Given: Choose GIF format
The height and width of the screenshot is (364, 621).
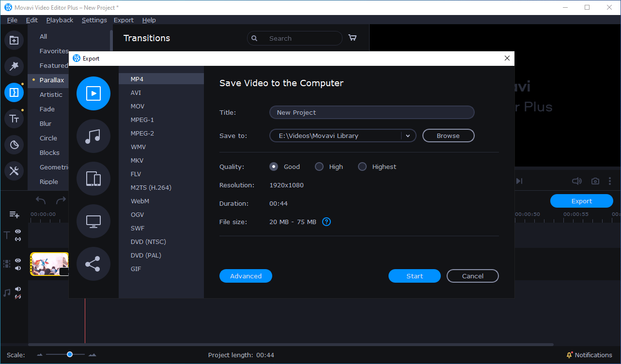Looking at the screenshot, I should pyautogui.click(x=161, y=269).
